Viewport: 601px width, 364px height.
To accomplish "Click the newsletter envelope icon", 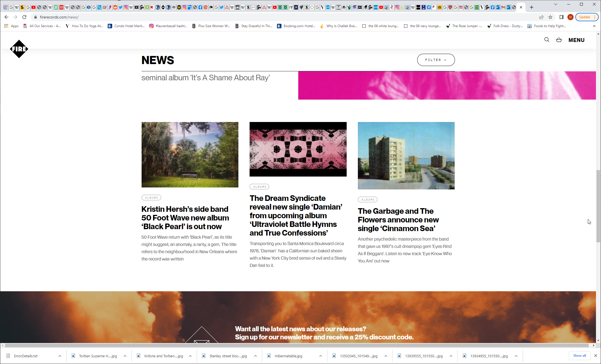I will (x=201, y=335).
